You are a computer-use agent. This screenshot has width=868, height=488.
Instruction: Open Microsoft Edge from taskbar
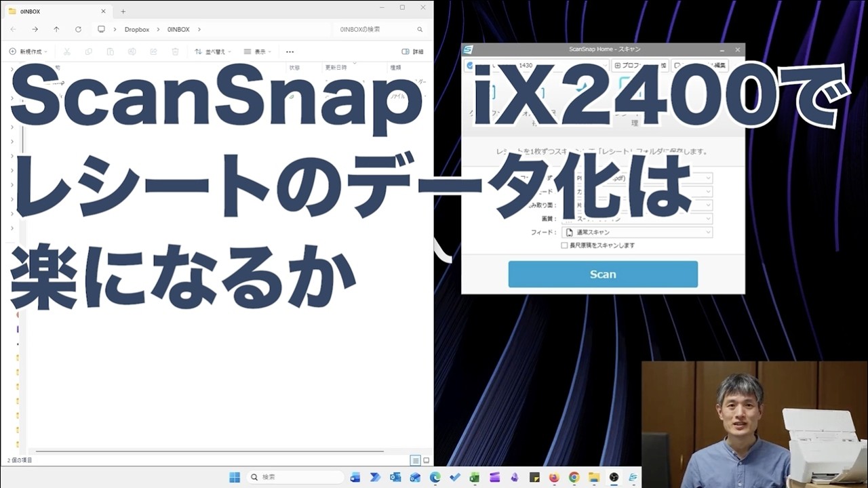[435, 477]
